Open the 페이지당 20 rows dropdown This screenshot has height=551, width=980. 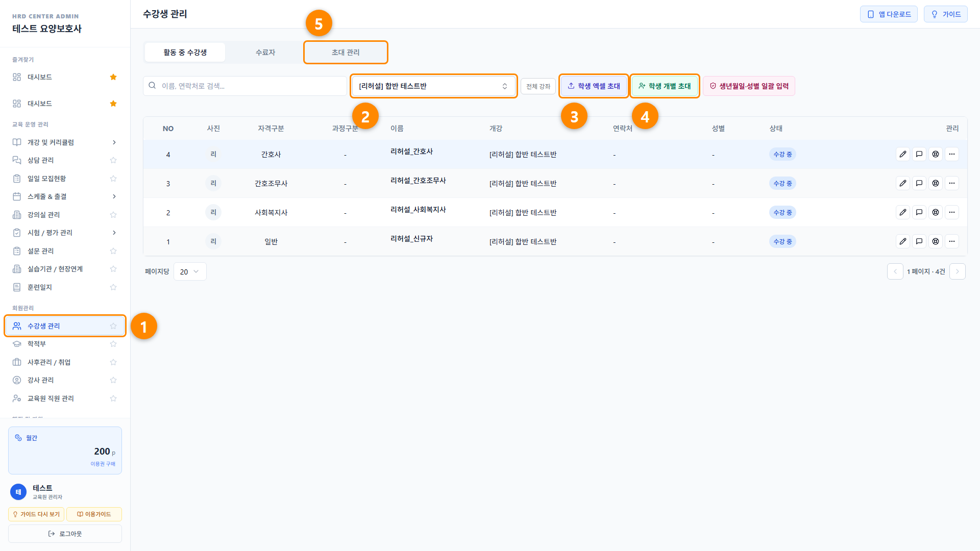tap(190, 271)
